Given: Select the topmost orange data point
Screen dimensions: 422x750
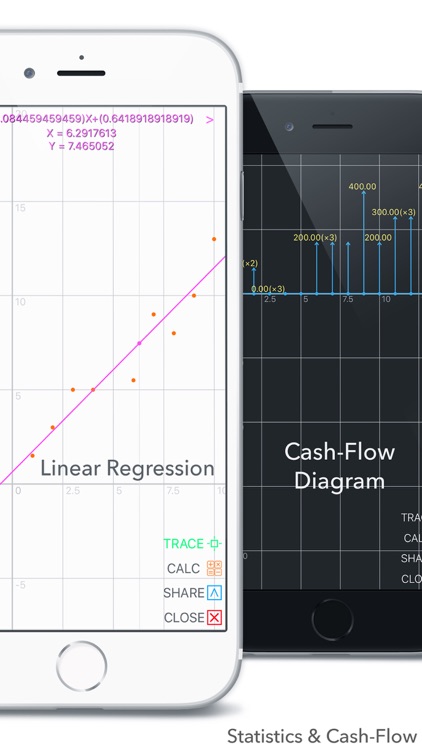Looking at the screenshot, I should 214,239.
